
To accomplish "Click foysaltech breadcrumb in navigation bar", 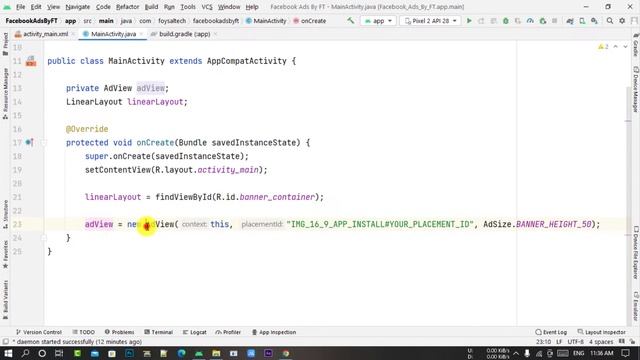I will (172, 20).
